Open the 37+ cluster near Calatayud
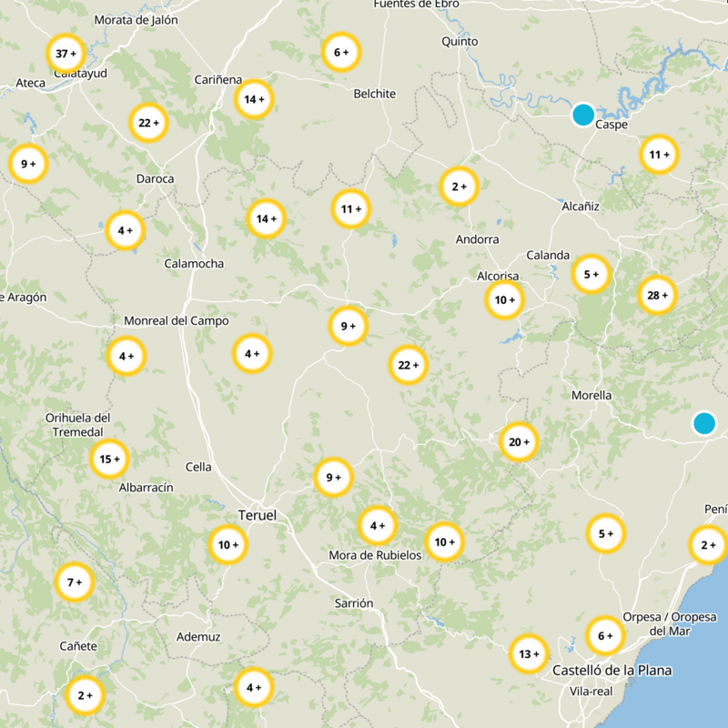The width and height of the screenshot is (728, 728). point(66,54)
